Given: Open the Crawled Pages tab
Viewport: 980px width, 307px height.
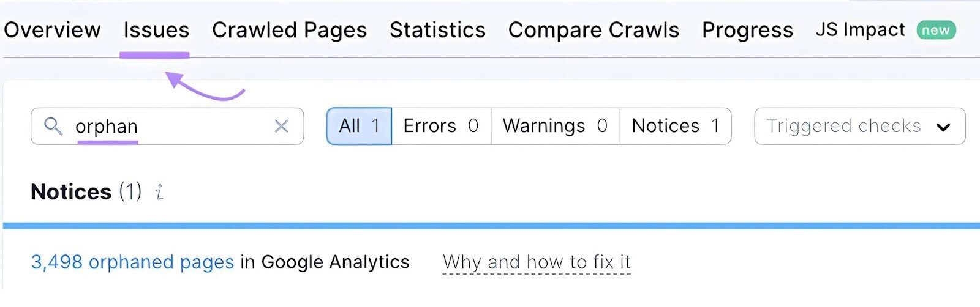Looking at the screenshot, I should click(289, 30).
